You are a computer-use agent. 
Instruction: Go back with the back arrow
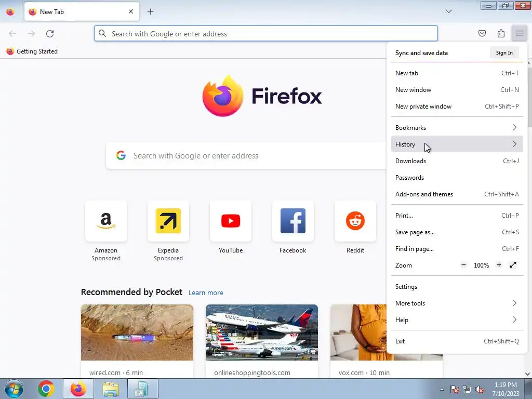pyautogui.click(x=12, y=34)
